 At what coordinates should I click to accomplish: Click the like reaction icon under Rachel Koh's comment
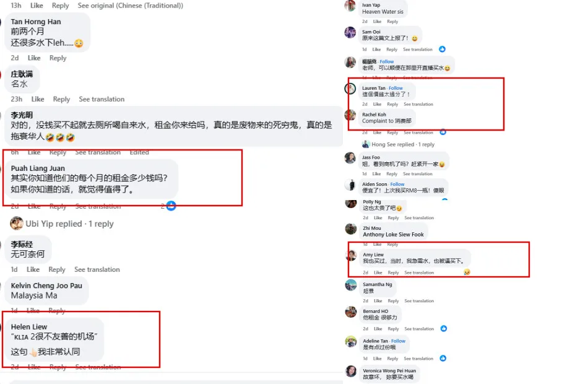443,132
